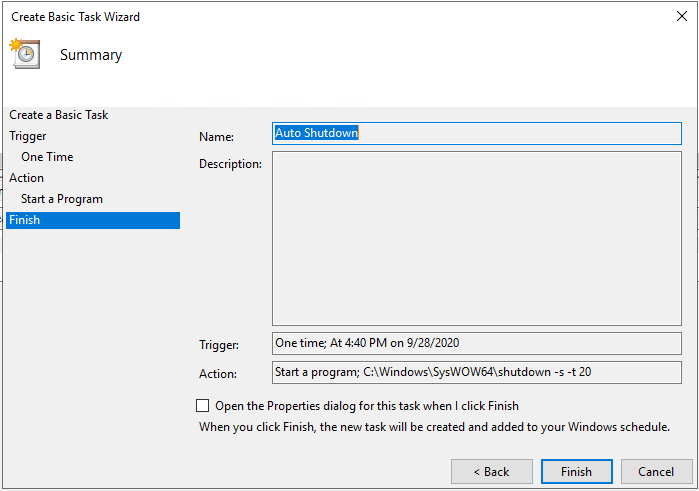Image resolution: width=699 pixels, height=491 pixels.
Task: Click the Trigger: label beside the field
Action: (x=219, y=345)
